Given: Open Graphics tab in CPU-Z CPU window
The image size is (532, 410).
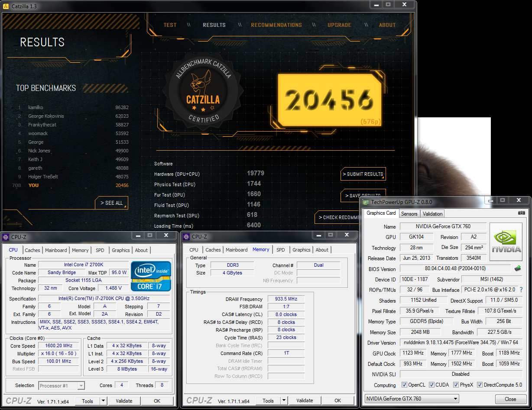Looking at the screenshot, I should click(120, 250).
